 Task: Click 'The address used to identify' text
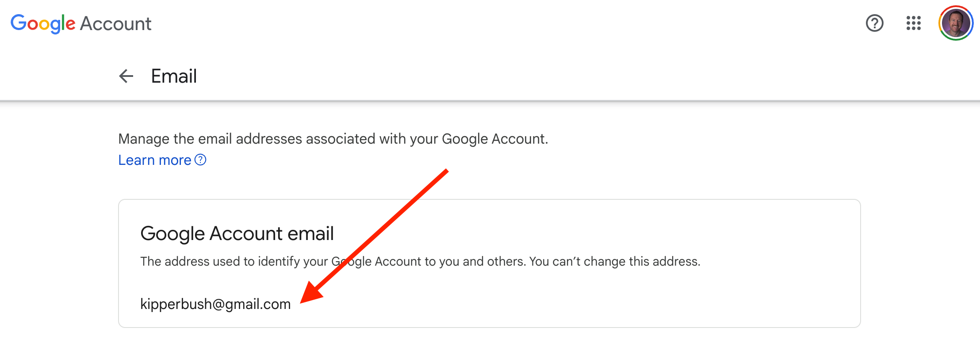234,261
